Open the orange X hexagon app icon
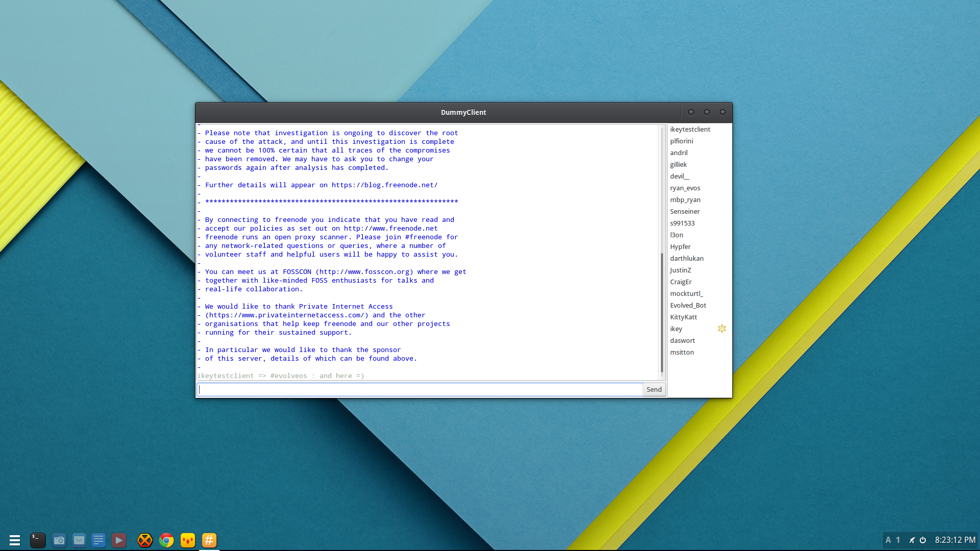980x551 pixels. (145, 540)
